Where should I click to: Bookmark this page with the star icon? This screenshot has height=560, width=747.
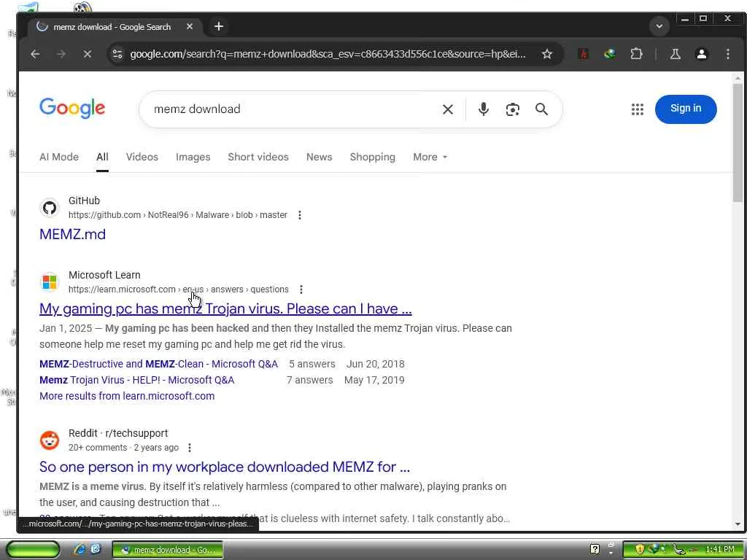click(x=547, y=54)
